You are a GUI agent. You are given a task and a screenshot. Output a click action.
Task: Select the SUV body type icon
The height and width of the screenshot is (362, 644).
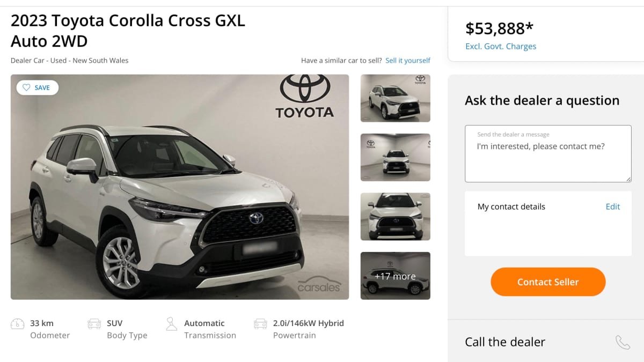pos(94,325)
